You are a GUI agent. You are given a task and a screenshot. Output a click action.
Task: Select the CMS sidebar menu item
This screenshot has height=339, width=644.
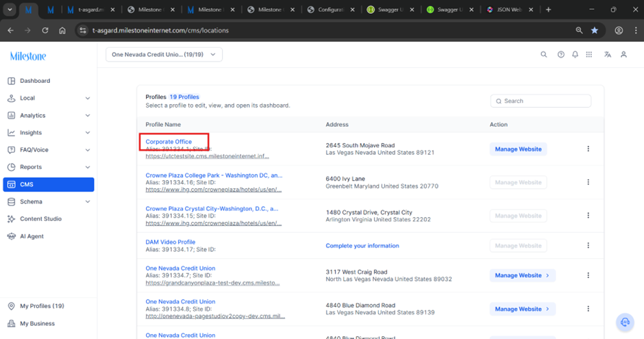point(49,184)
